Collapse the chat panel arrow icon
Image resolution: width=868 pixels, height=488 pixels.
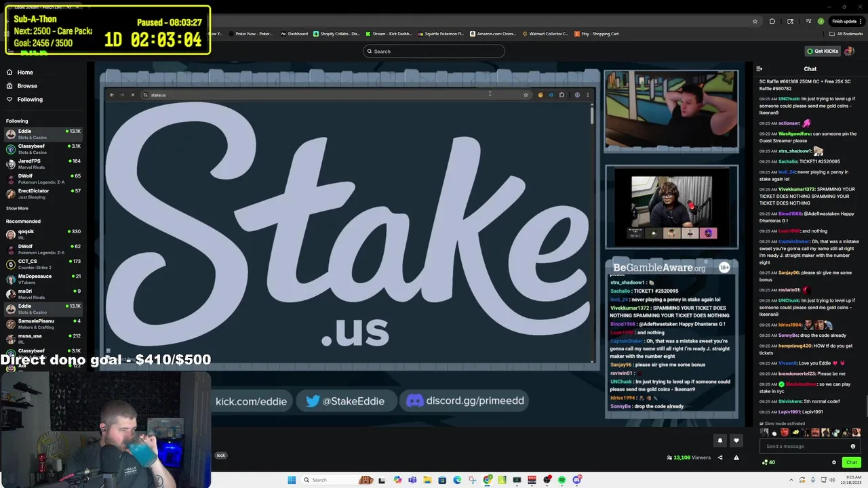pyautogui.click(x=759, y=68)
